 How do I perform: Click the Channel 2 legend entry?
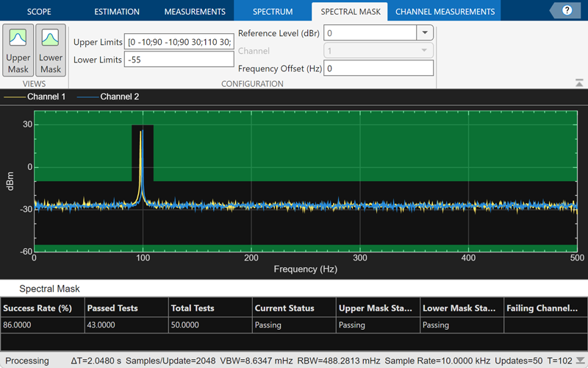pyautogui.click(x=119, y=96)
